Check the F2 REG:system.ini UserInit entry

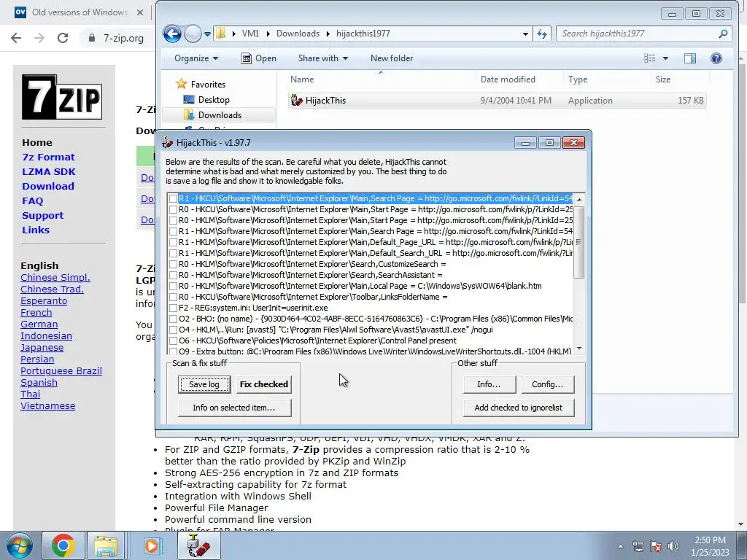[x=174, y=308]
